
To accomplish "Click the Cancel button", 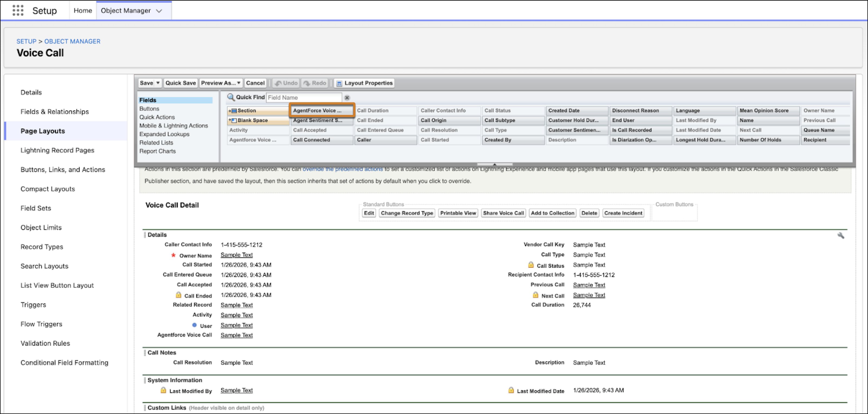I will click(255, 83).
